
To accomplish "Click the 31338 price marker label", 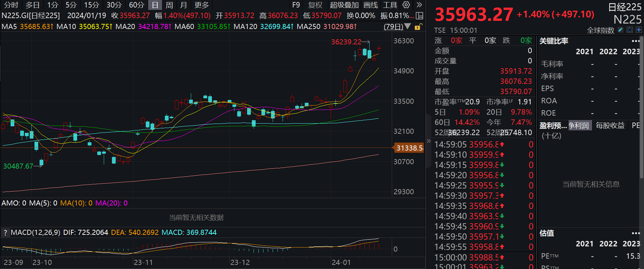I will [x=409, y=148].
